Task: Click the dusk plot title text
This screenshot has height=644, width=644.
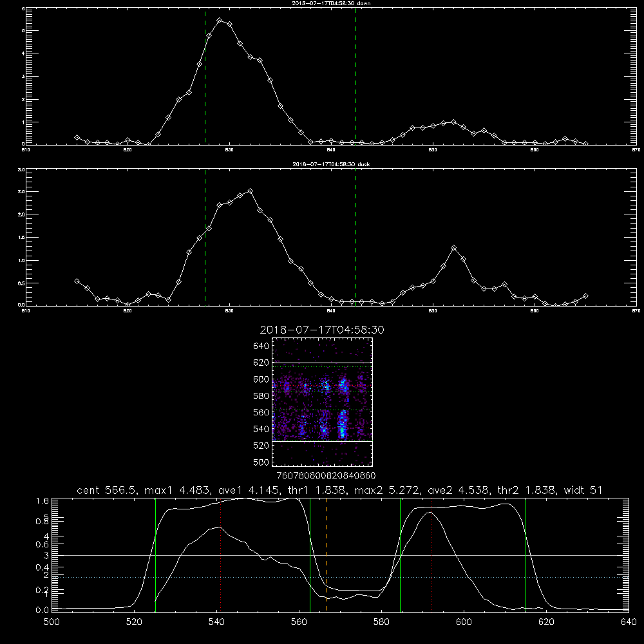Action: 331,164
